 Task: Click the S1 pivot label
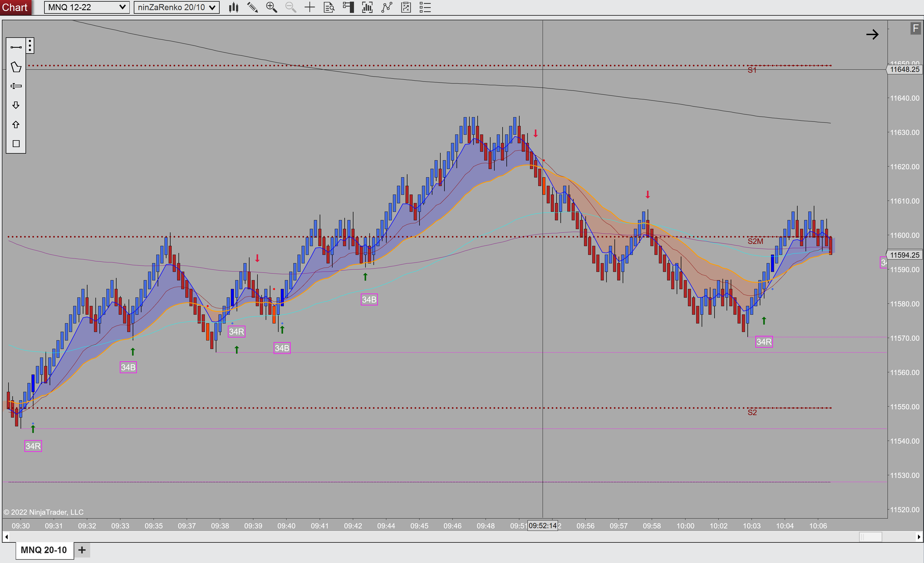752,70
